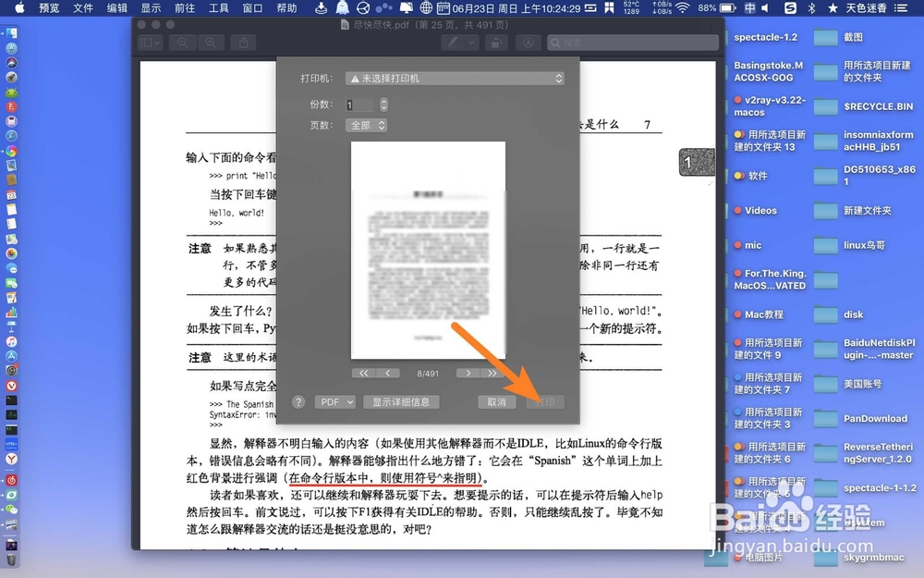Go to next page in print preview
This screenshot has width=924, height=578.
coord(468,374)
